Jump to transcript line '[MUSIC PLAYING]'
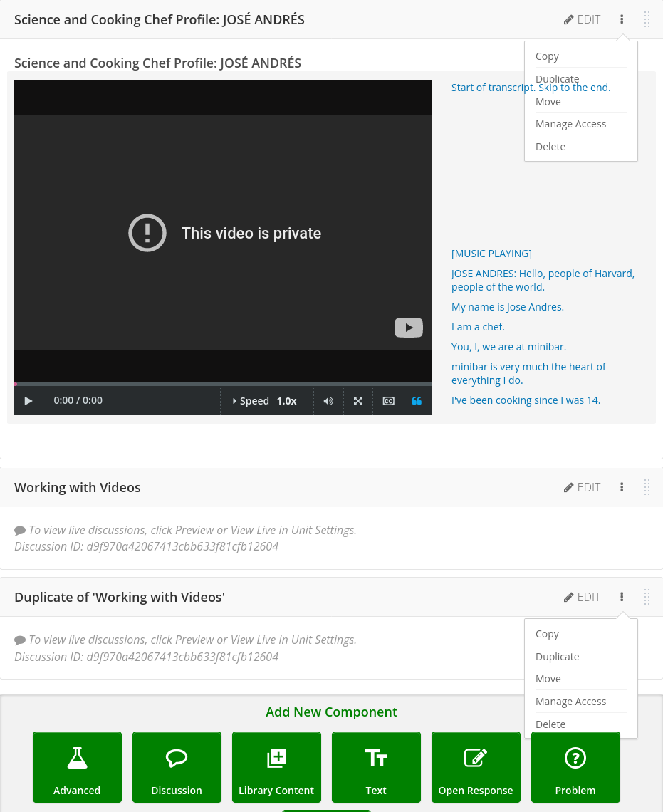This screenshot has width=663, height=812. tap(491, 254)
